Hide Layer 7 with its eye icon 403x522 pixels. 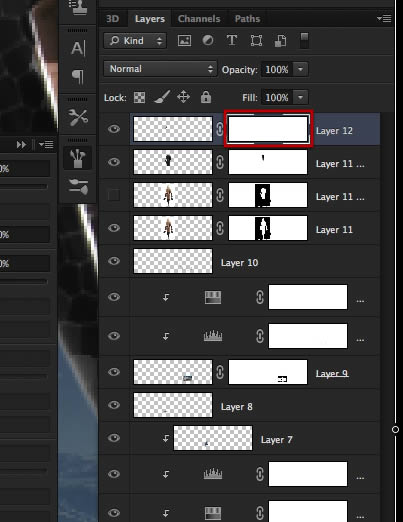coord(114,438)
